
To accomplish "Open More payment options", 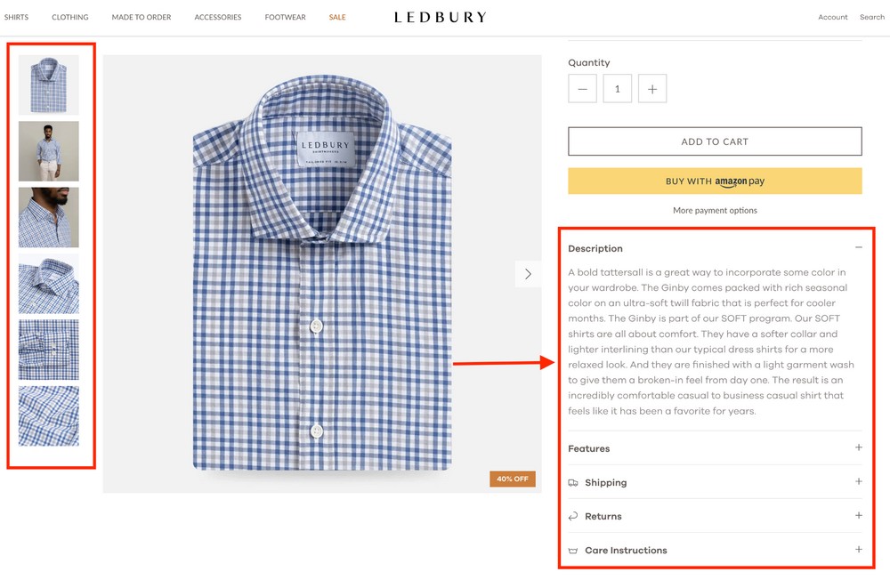I will (714, 210).
